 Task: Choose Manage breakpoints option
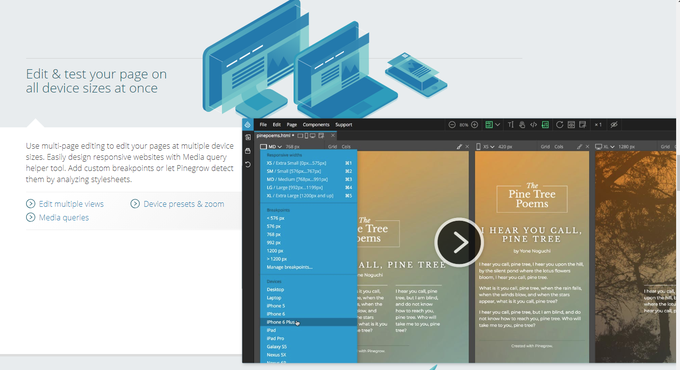289,267
